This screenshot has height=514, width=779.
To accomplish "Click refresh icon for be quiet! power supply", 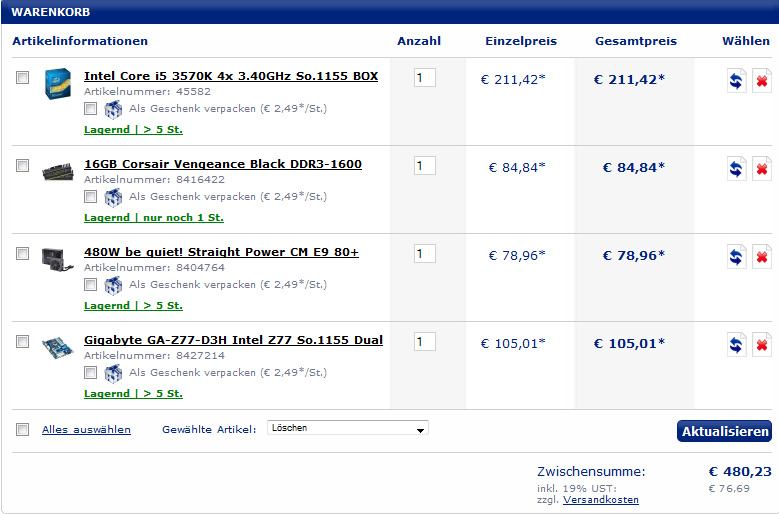I will (736, 257).
